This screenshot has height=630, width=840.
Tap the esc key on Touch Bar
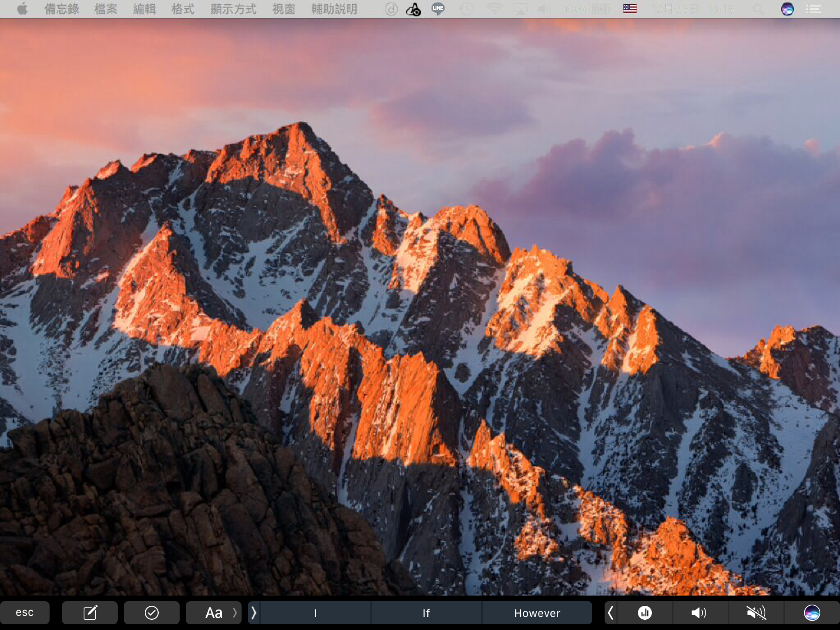[25, 612]
